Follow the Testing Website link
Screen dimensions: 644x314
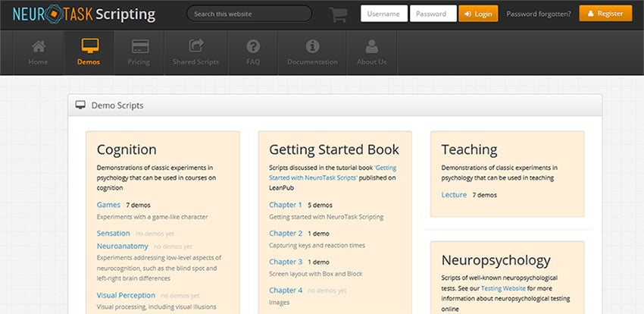click(x=503, y=288)
